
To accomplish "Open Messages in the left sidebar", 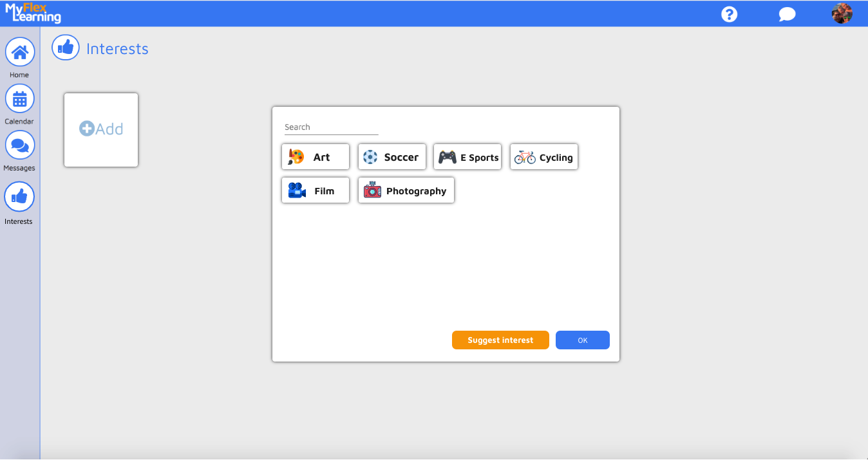I will [19, 145].
